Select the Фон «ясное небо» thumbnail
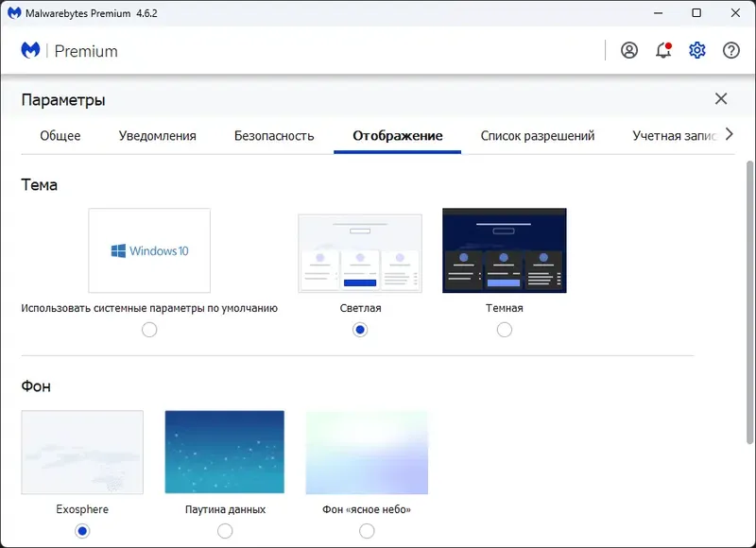 coord(365,454)
